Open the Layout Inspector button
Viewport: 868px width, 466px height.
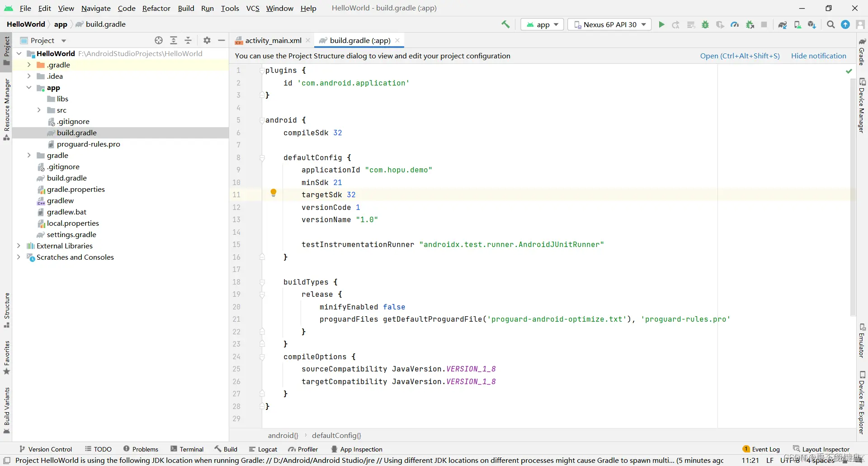click(821, 449)
